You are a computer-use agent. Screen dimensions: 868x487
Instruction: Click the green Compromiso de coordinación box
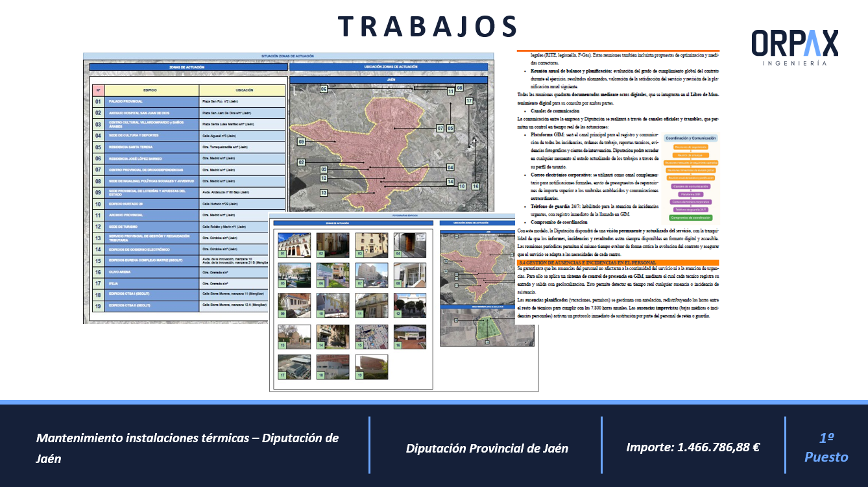tap(690, 218)
